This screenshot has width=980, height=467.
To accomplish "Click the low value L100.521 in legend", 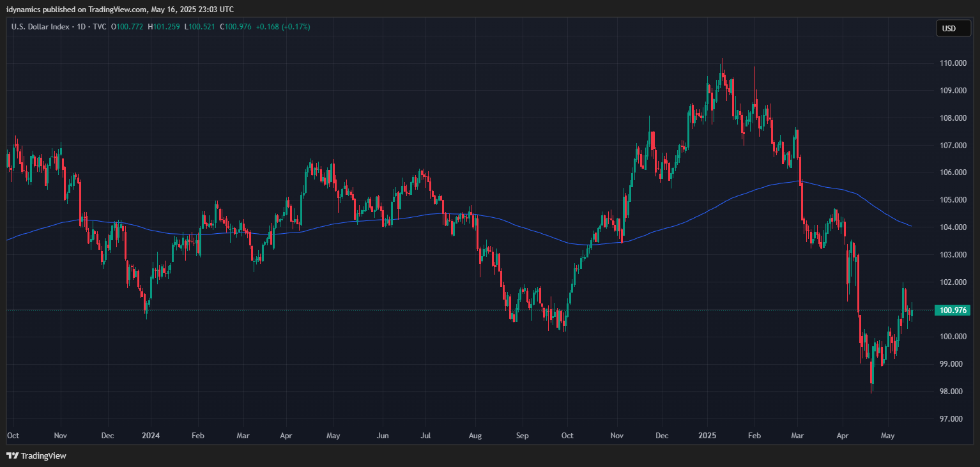I will tap(200, 27).
